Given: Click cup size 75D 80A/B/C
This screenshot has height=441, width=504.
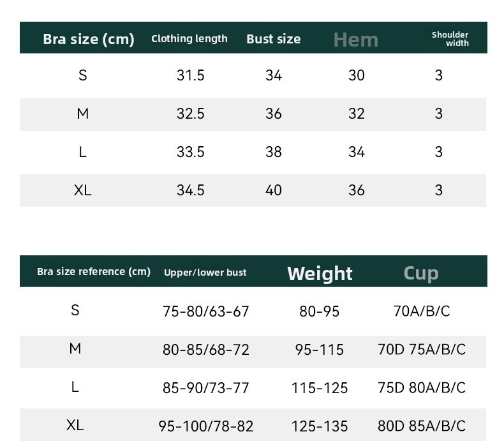Looking at the screenshot, I should (422, 388).
